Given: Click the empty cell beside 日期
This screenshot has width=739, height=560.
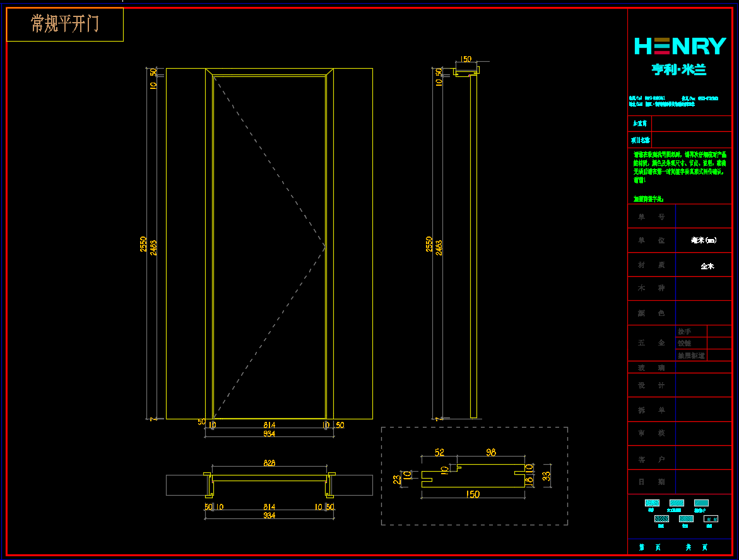Looking at the screenshot, I should [704, 482].
